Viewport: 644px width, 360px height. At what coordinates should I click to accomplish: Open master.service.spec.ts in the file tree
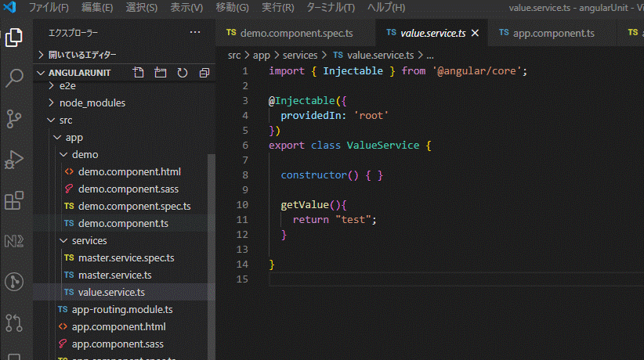click(x=125, y=257)
